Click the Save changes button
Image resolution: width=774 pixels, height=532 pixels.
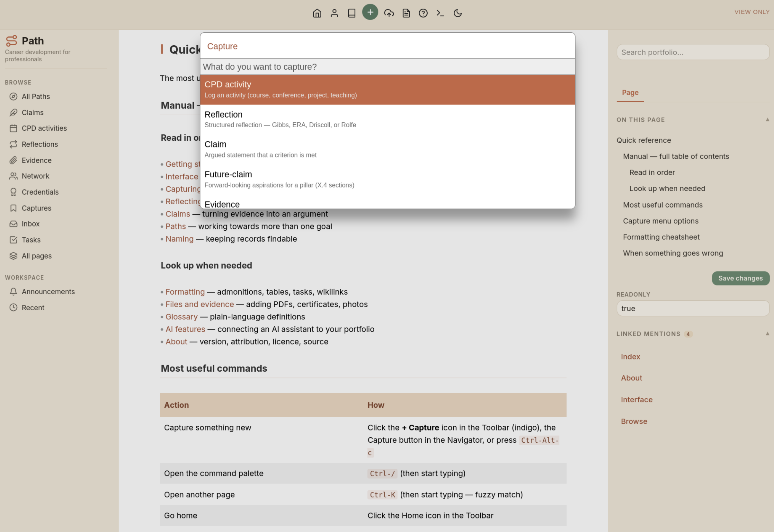pos(740,278)
